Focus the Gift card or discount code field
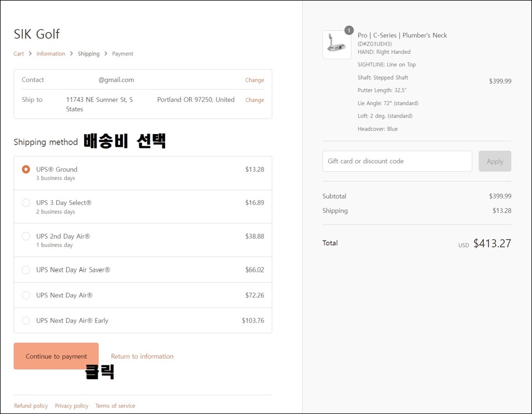532x414 pixels. [x=397, y=161]
